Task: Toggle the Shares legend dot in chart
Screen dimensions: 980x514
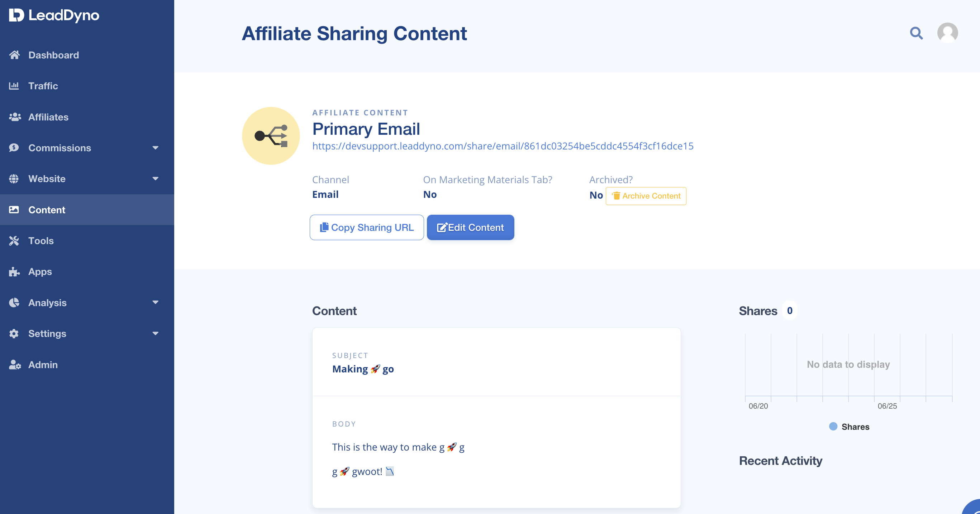Action: click(833, 427)
